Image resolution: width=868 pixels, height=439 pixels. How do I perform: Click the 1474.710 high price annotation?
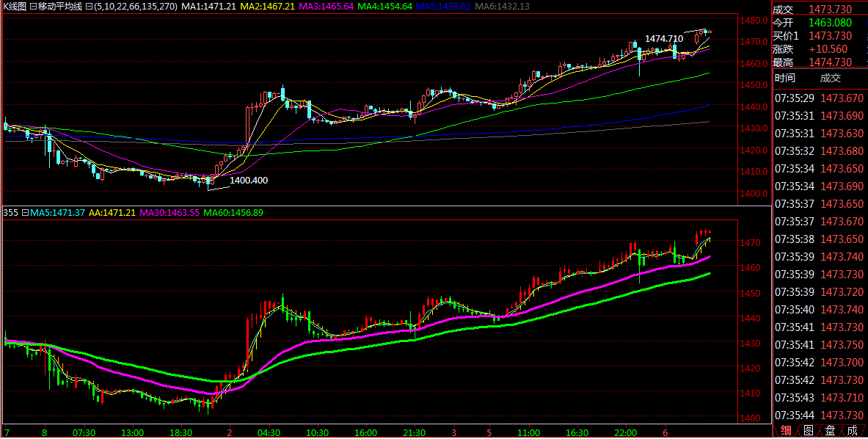tap(663, 38)
